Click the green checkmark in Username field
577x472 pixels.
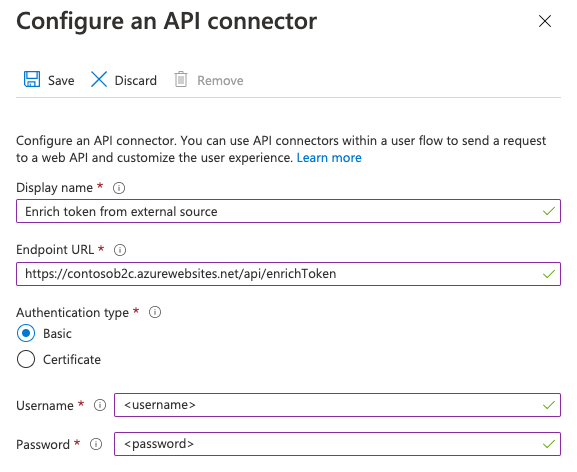549,405
